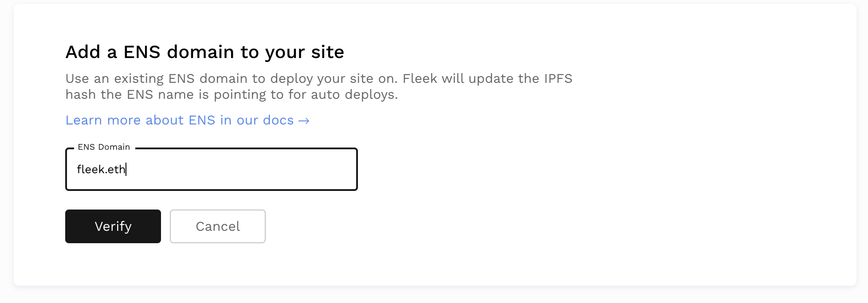Open the Learn more about ENS docs link
The image size is (868, 303).
click(179, 120)
